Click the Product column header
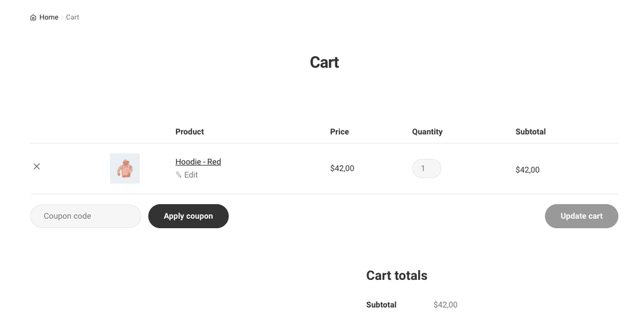644x319 pixels. (x=189, y=132)
